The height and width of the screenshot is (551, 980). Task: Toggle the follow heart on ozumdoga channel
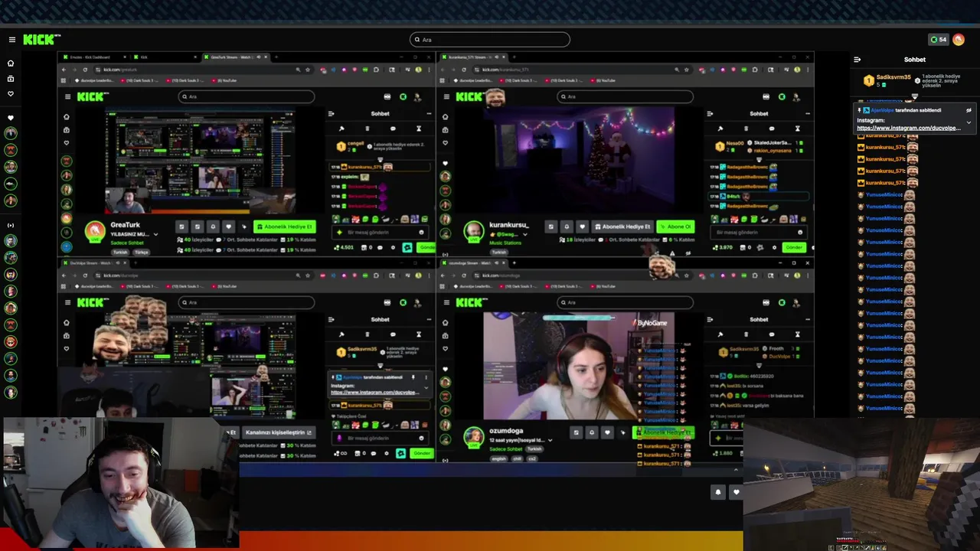click(x=607, y=432)
